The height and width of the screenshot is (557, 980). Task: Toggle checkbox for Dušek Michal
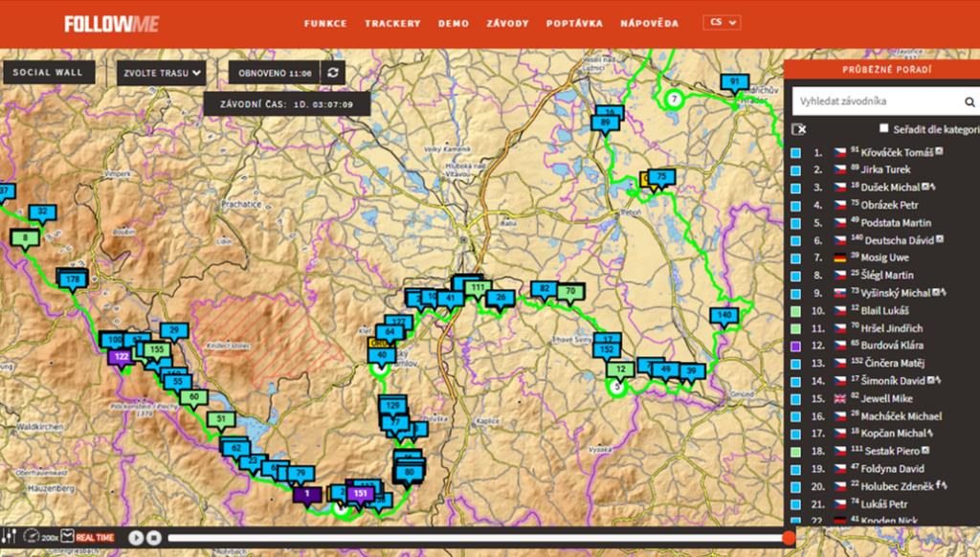click(x=795, y=188)
